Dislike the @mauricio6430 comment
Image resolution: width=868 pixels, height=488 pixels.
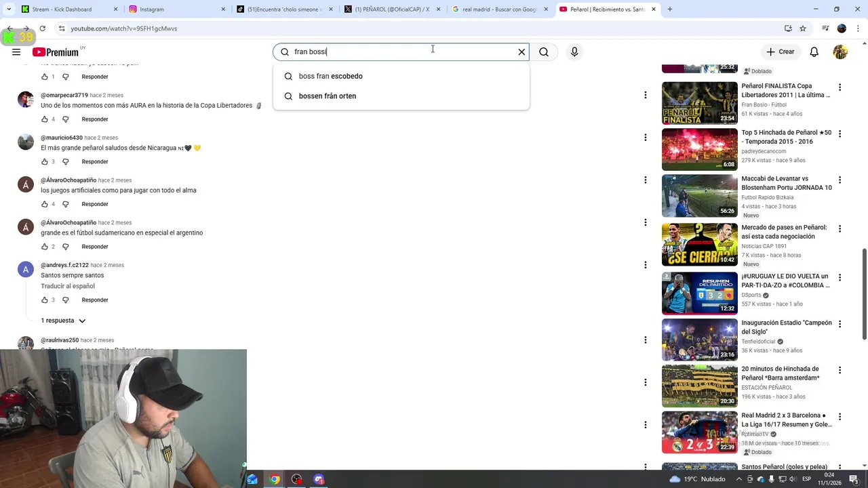(x=65, y=162)
